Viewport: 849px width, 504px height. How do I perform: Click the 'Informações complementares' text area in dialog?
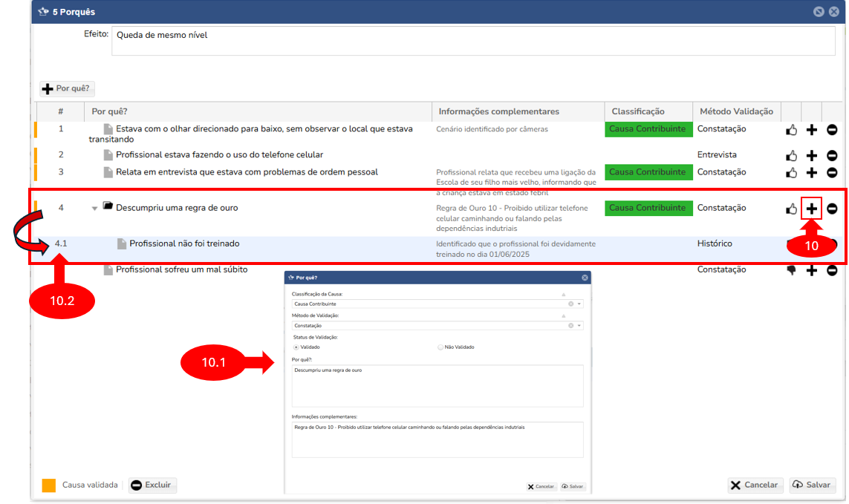[x=437, y=439]
